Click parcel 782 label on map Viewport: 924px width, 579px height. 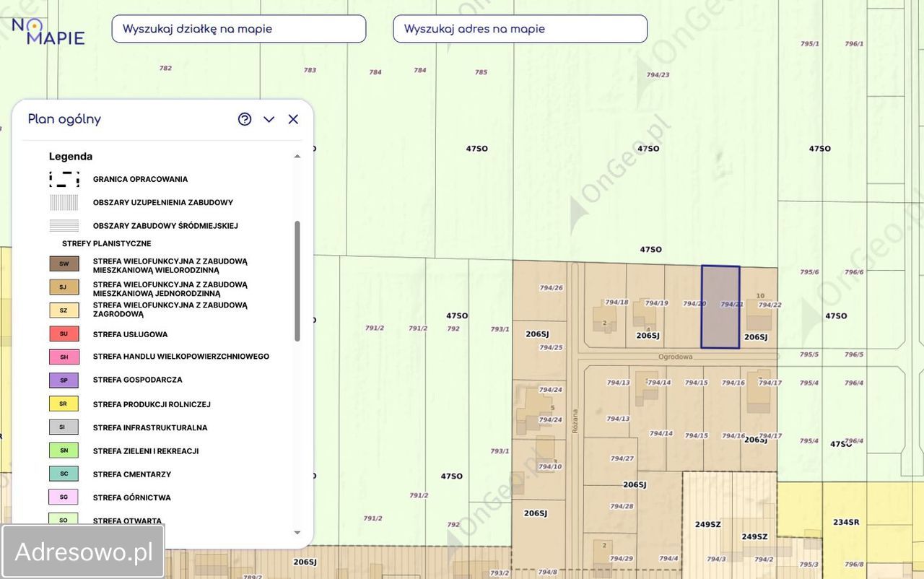coord(165,68)
